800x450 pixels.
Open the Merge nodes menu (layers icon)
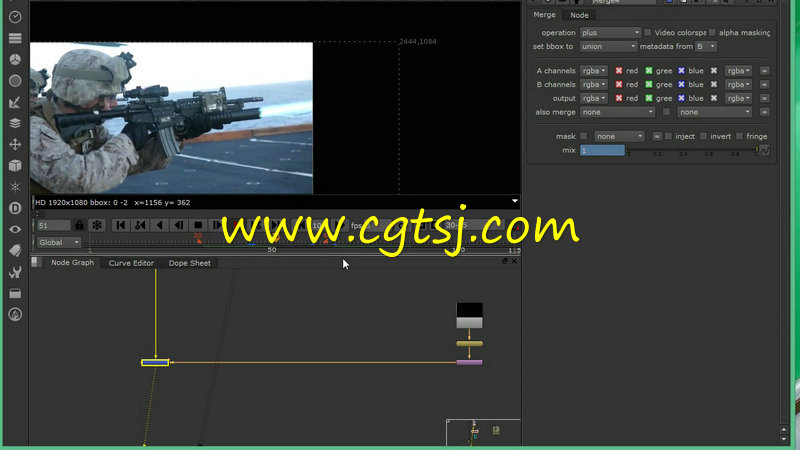15,123
